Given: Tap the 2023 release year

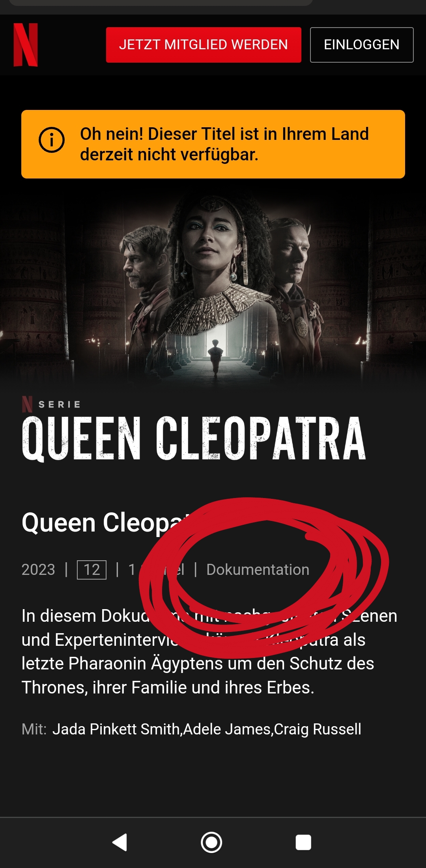Looking at the screenshot, I should coord(38,570).
